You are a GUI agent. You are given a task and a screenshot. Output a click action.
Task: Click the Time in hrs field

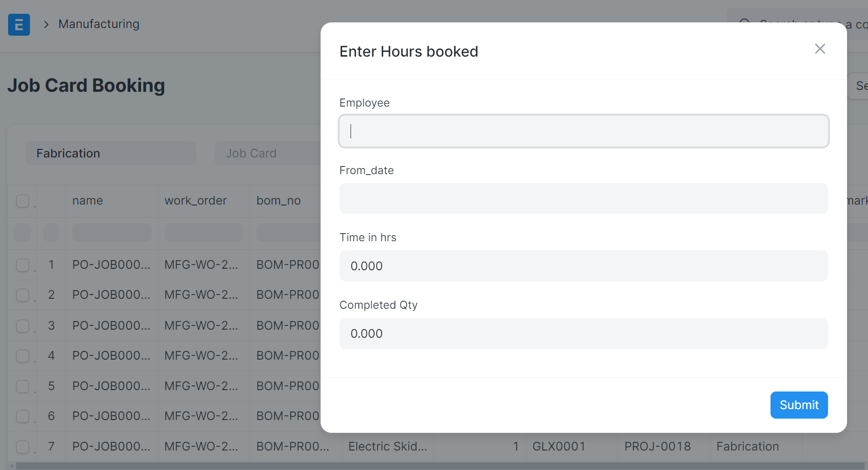[x=584, y=266]
